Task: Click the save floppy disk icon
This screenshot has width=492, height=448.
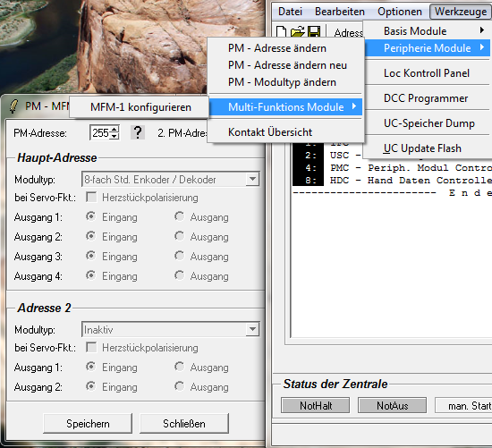Action: 314,31
